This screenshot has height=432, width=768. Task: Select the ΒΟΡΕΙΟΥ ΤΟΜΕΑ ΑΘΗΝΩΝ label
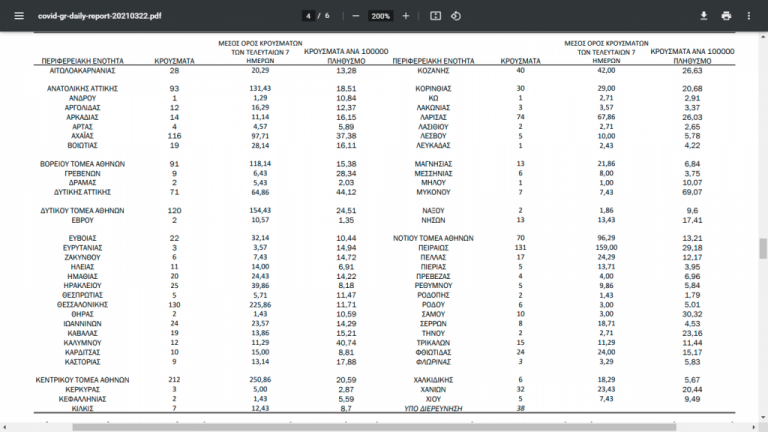coord(82,164)
